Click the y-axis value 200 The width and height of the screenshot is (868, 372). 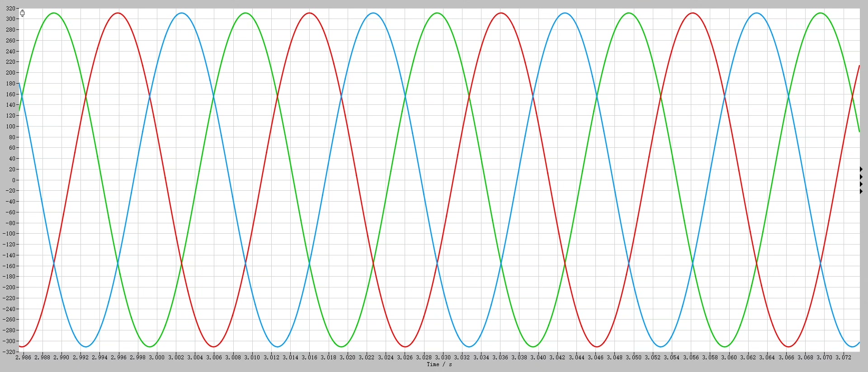(11, 73)
